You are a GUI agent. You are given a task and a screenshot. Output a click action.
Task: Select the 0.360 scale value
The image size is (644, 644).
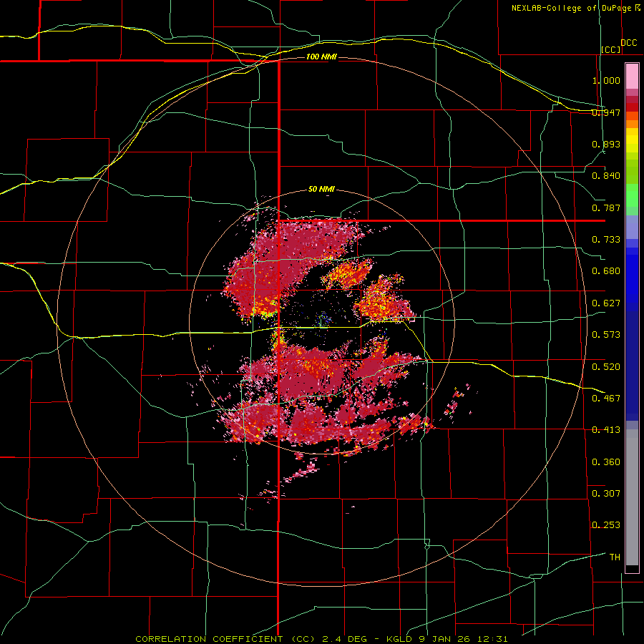606,462
